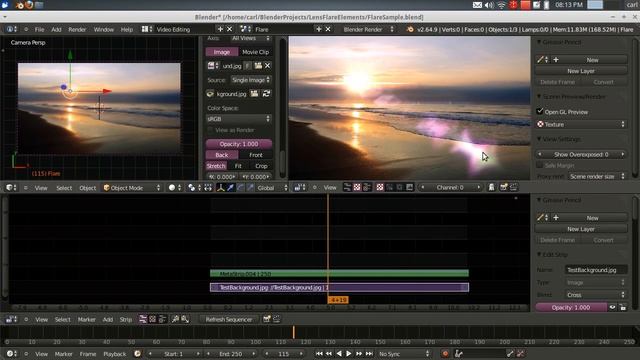Set the background image to Front
Screen dimensions: 640x360
pyautogui.click(x=256, y=155)
